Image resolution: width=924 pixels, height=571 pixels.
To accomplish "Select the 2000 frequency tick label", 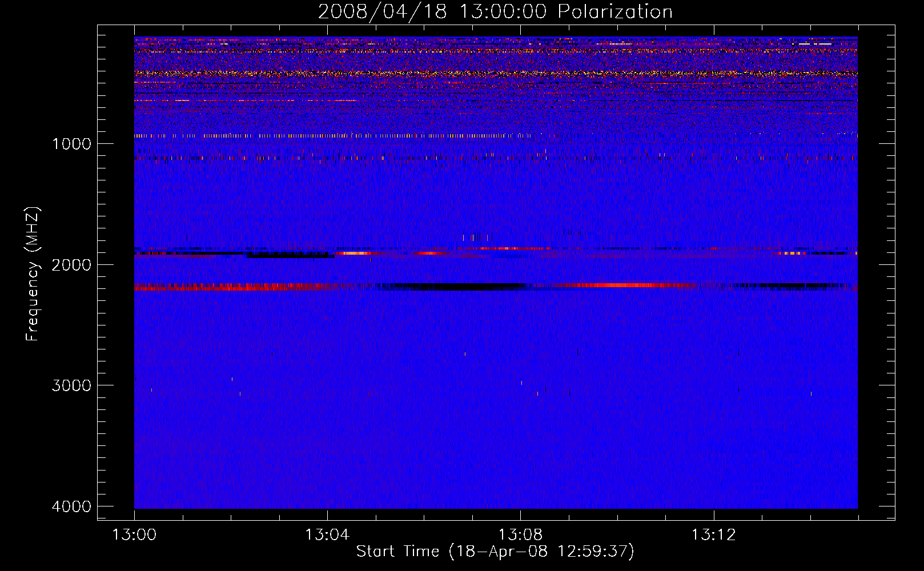I will [x=71, y=264].
